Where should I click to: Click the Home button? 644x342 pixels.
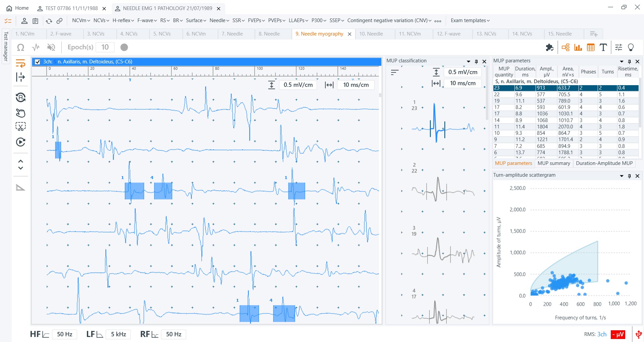18,8
